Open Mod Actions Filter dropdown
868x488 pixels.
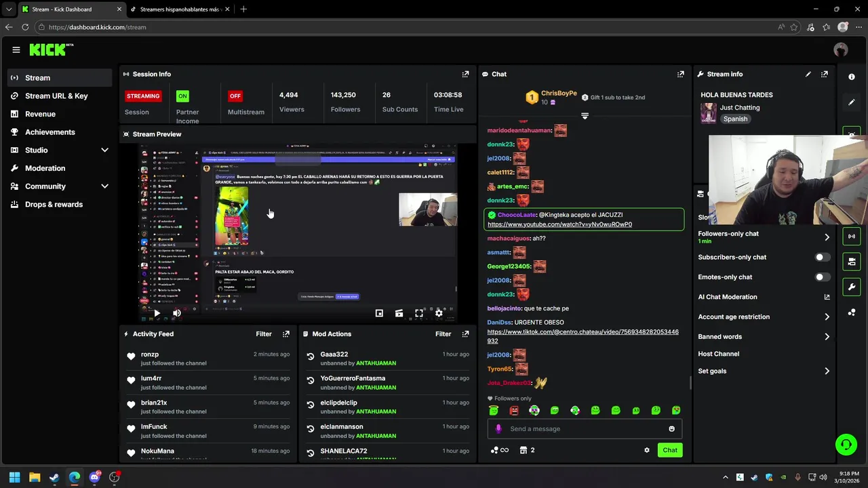[443, 333]
